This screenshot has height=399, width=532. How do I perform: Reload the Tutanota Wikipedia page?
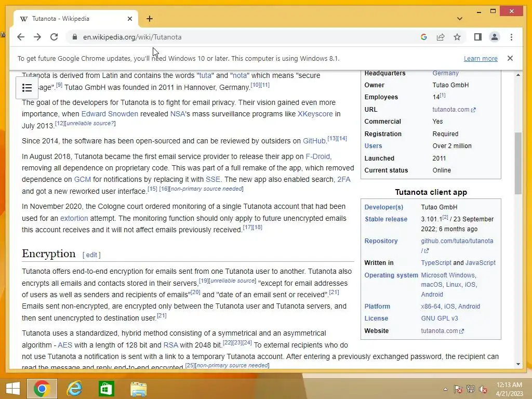(x=54, y=37)
